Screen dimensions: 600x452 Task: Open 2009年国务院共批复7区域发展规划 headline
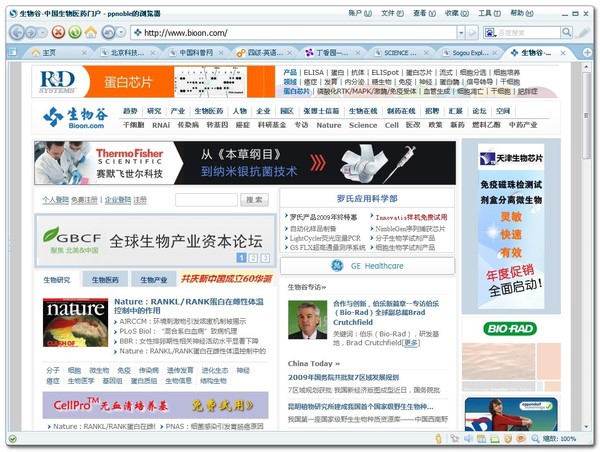tap(343, 377)
